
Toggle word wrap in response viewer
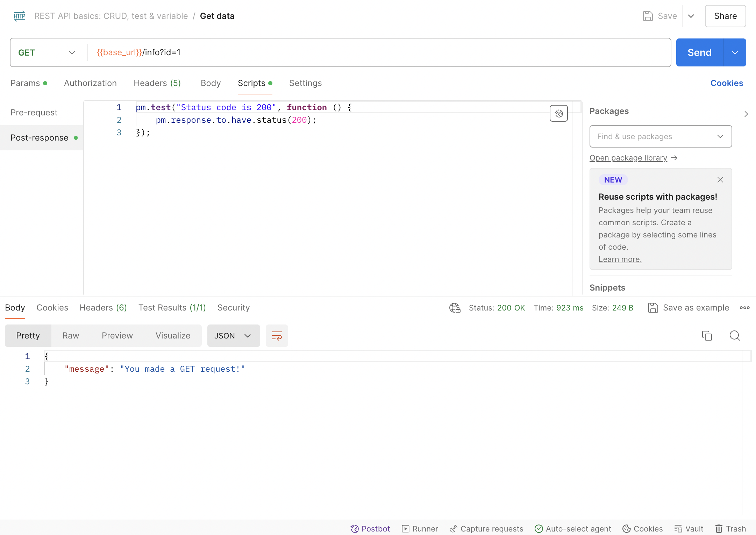277,336
